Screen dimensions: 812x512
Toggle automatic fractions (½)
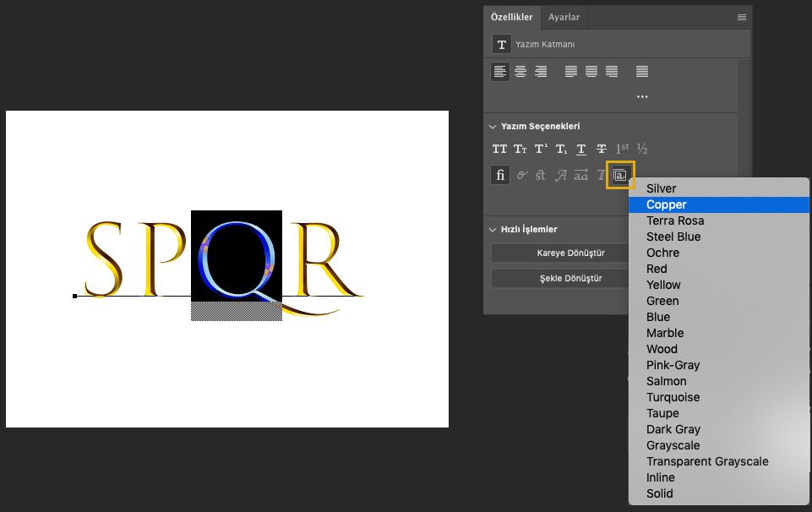pos(641,149)
